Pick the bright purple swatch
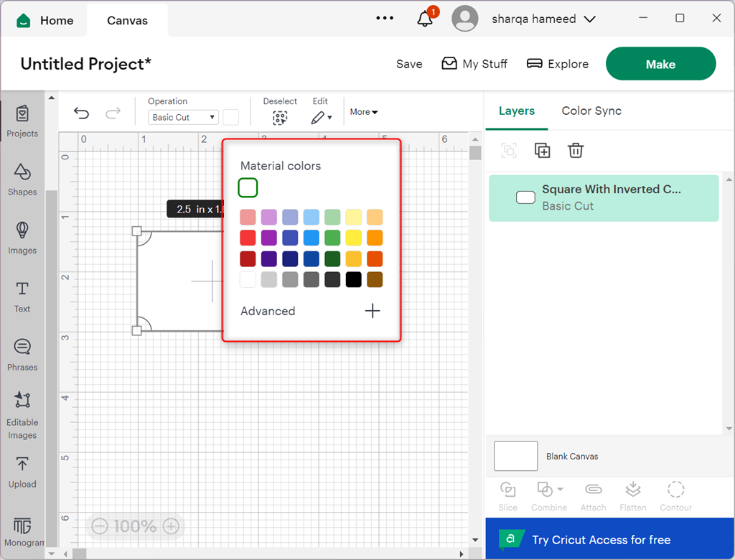Image resolution: width=735 pixels, height=560 pixels. [x=269, y=238]
